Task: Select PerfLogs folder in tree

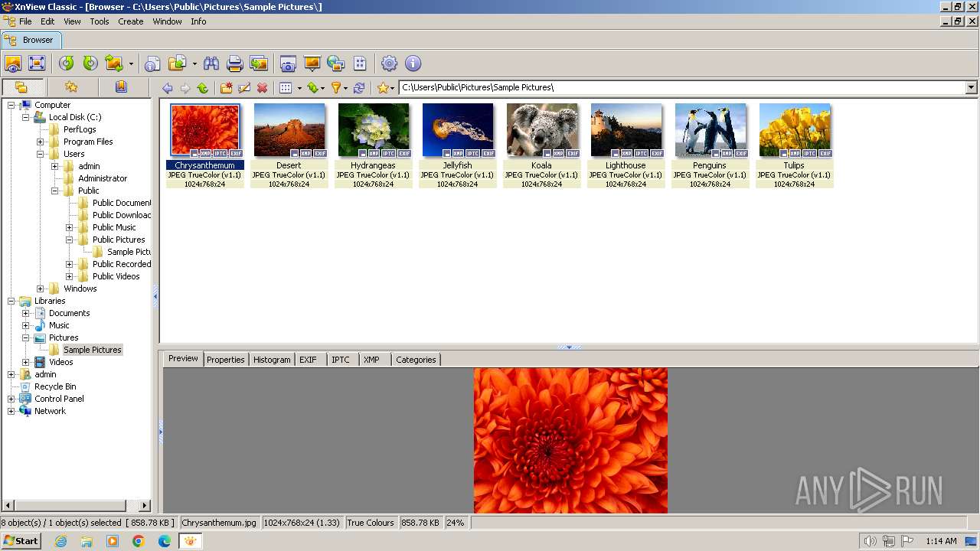Action: click(x=80, y=129)
